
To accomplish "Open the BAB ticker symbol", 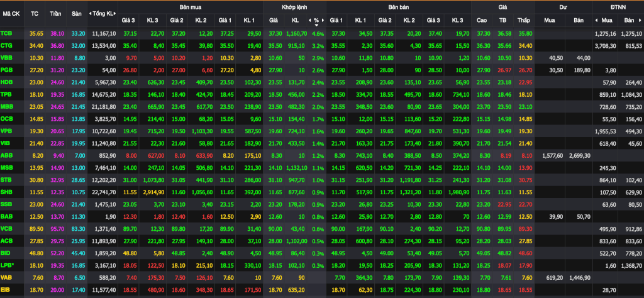I will pos(6,216).
